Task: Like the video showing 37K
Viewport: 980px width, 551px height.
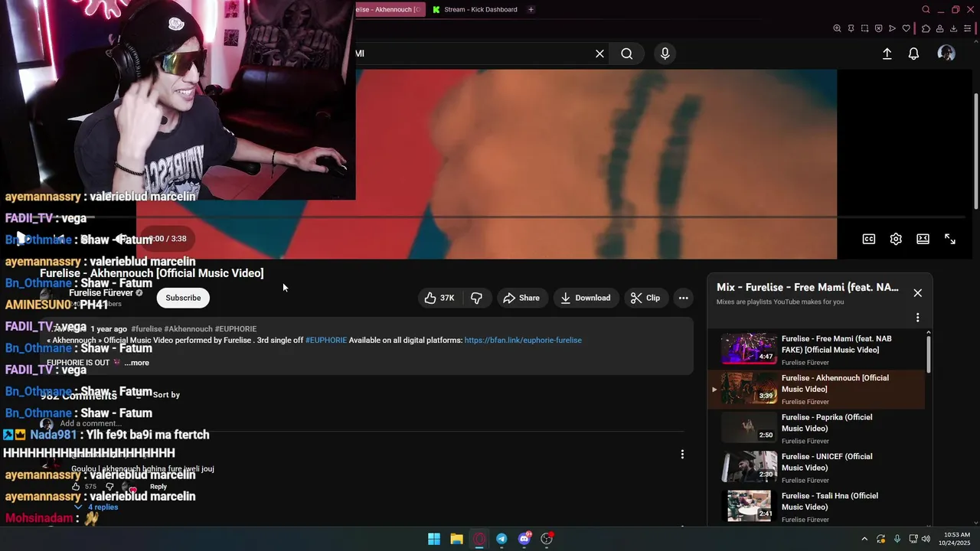Action: [439, 298]
